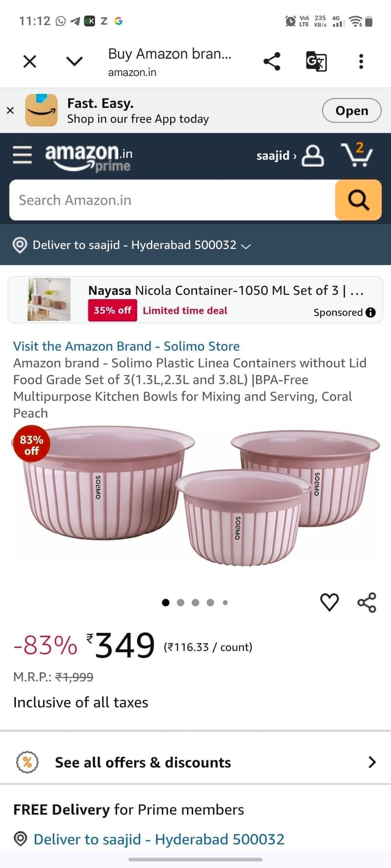Tap the orange search magnifier button
Image resolution: width=391 pixels, height=868 pixels.
pyautogui.click(x=358, y=200)
